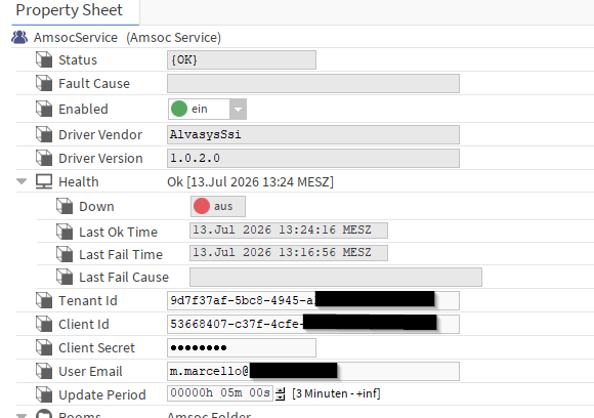Screen dimensions: 594x418
Task: Collapse the Health section triangle
Action: tap(22, 182)
